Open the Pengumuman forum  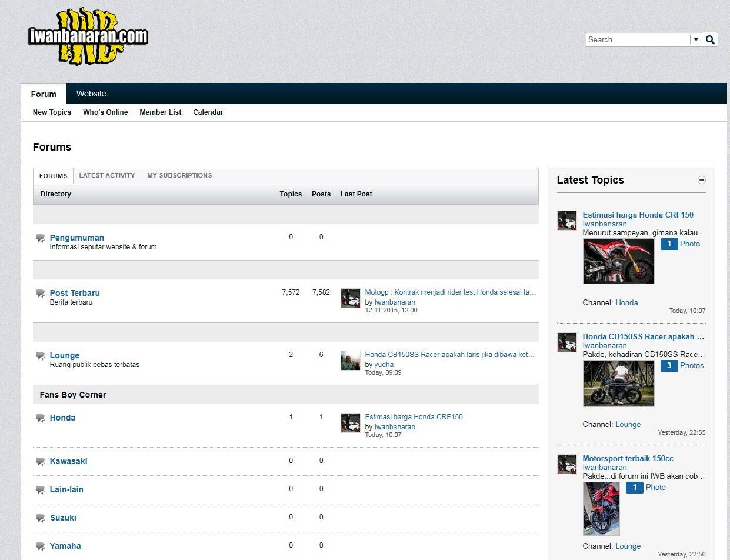click(x=76, y=238)
